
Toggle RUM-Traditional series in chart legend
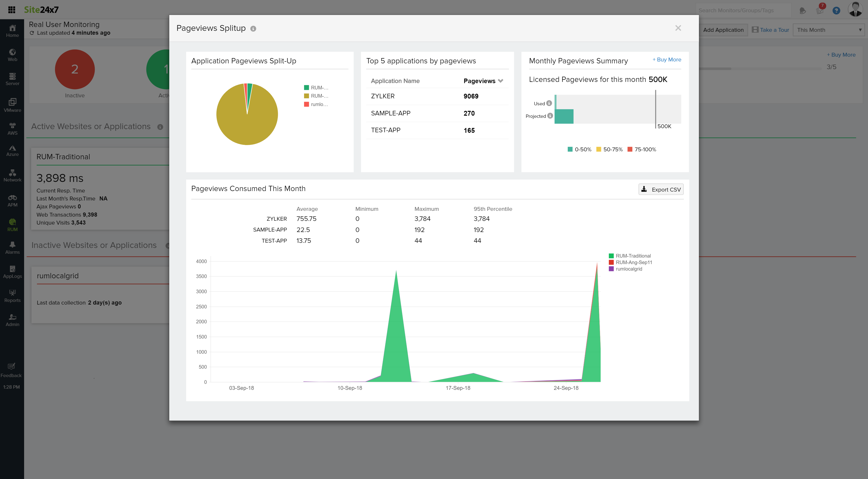[633, 256]
